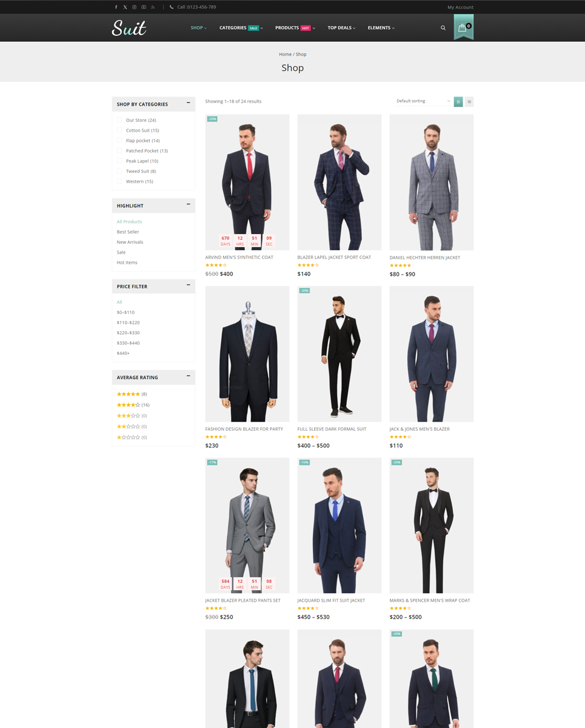585x728 pixels.
Task: Filter by five-star average rating
Action: [129, 394]
